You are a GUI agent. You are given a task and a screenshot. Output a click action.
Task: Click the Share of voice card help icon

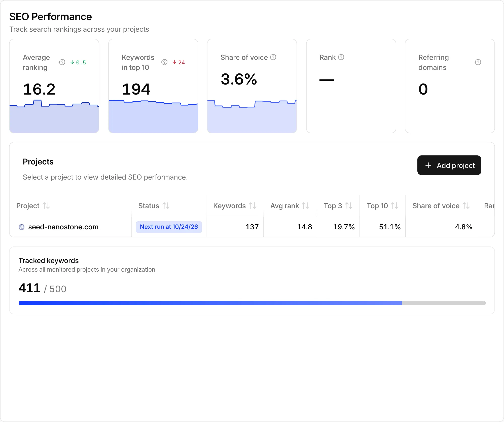tap(273, 57)
